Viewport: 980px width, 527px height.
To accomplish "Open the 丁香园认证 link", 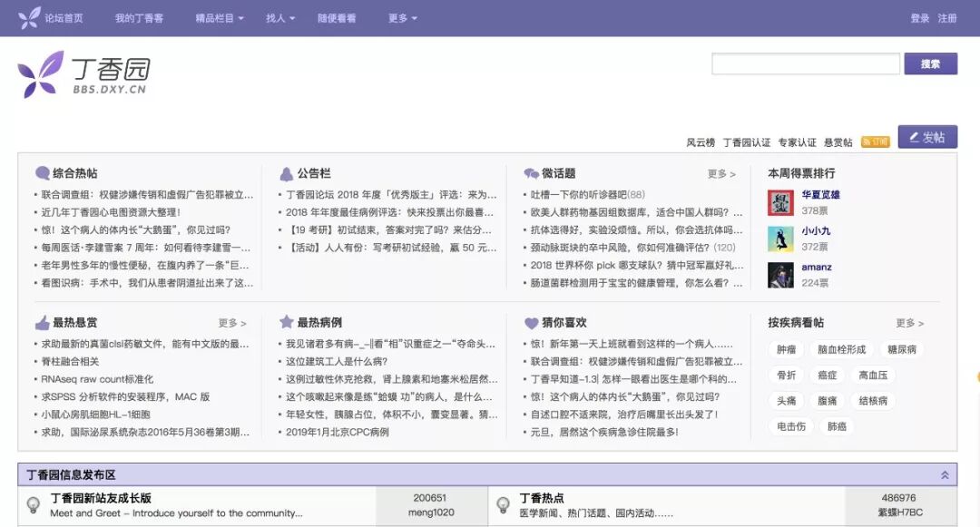I will [747, 142].
